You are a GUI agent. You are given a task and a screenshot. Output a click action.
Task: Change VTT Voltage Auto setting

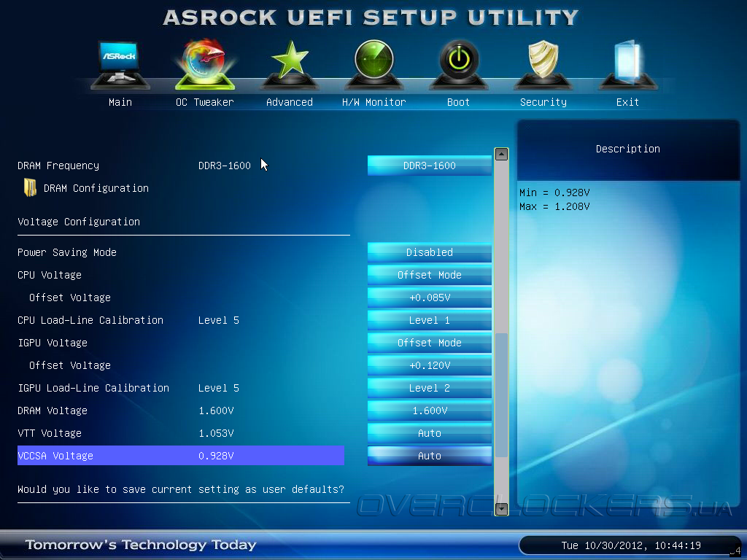coord(429,433)
